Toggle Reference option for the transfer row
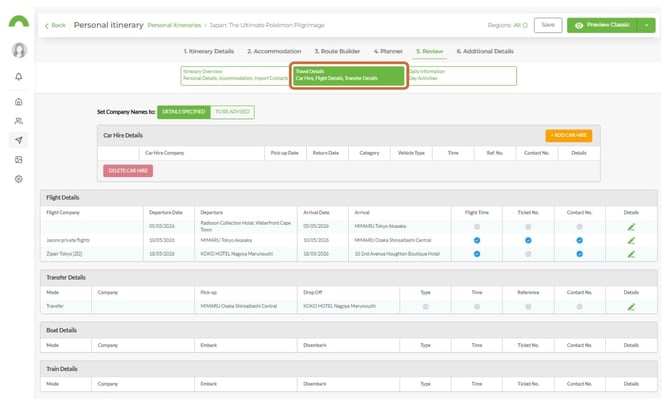 point(528,307)
